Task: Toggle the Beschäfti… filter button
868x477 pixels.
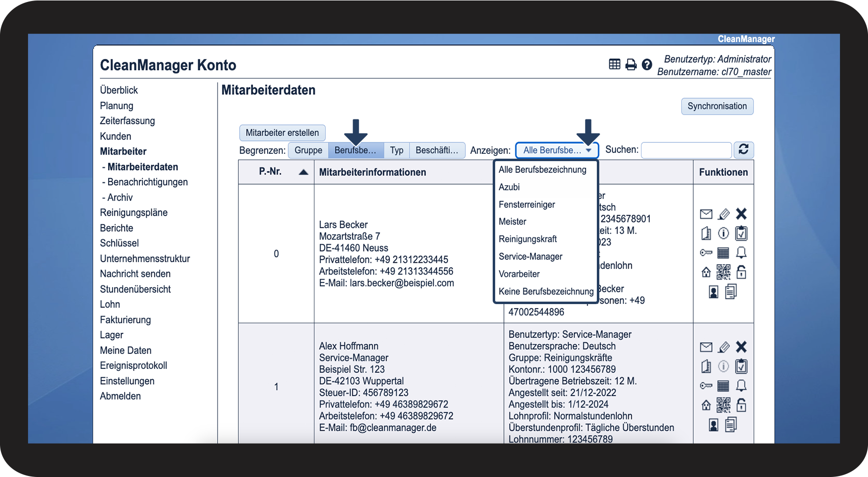Action: [437, 150]
